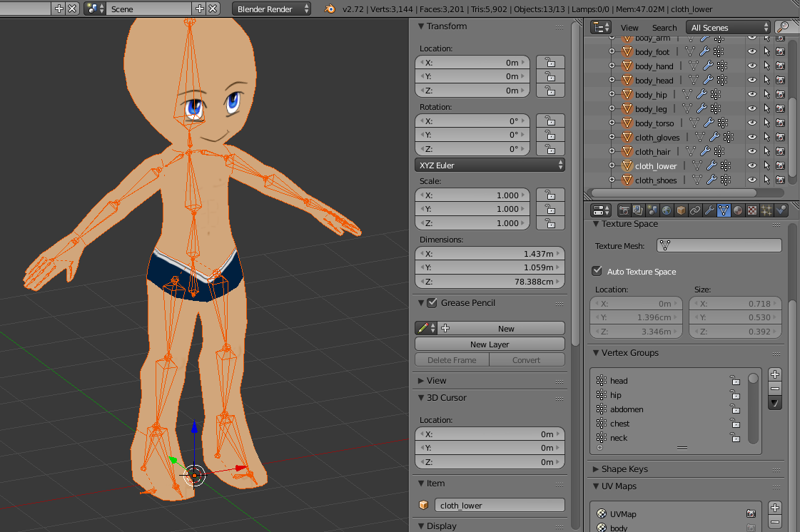Open the Modifiers wrench properties tab

[709, 210]
